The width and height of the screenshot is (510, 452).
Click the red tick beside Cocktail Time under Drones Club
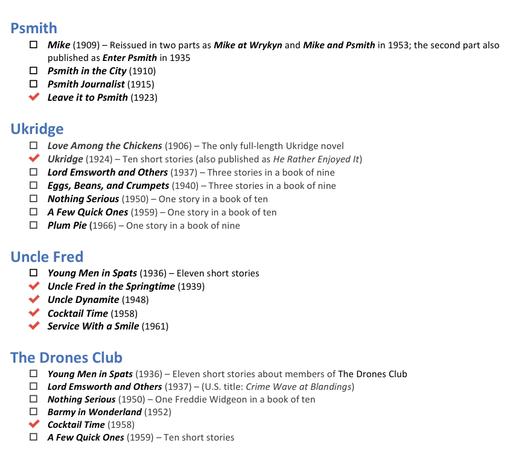click(34, 424)
